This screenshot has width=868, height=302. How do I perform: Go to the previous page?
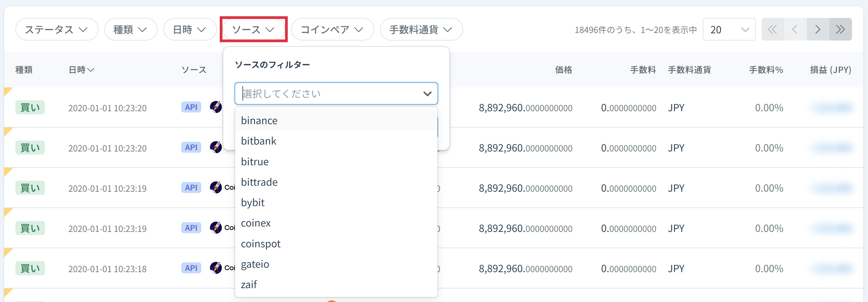click(x=795, y=30)
